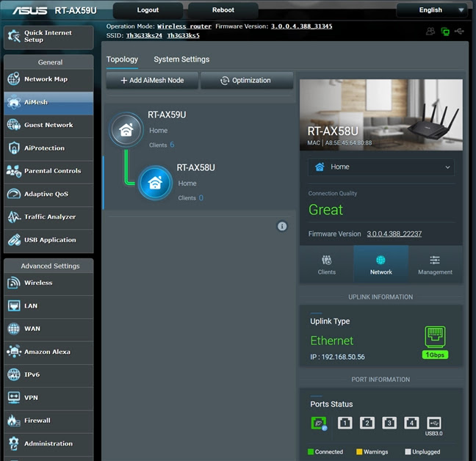
Task: Click the Administration gear icon
Action: point(14,443)
